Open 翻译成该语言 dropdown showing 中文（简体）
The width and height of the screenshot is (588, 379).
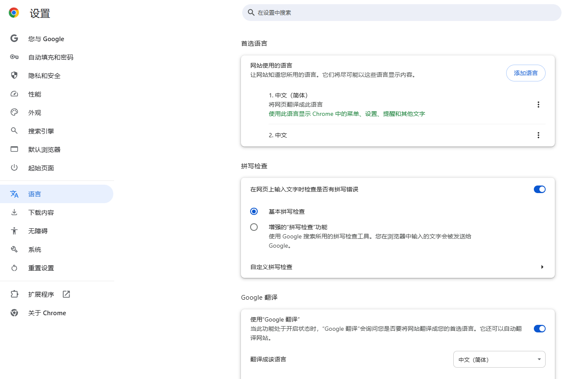pos(499,359)
